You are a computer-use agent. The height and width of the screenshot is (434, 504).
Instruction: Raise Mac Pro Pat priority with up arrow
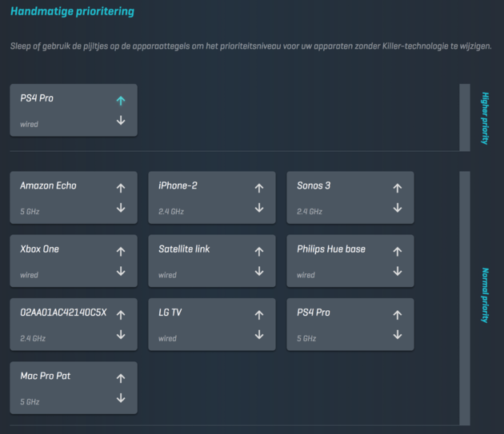[x=121, y=378]
